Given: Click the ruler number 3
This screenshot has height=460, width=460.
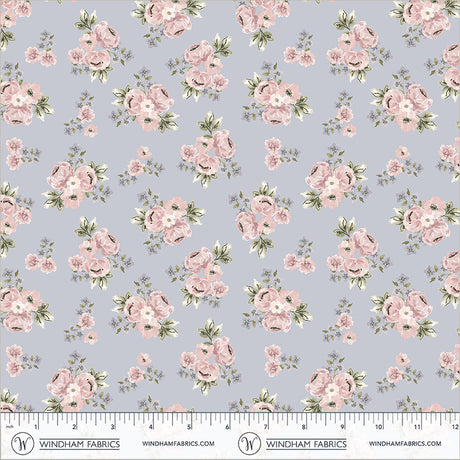Looking at the screenshot, I should [113, 427].
